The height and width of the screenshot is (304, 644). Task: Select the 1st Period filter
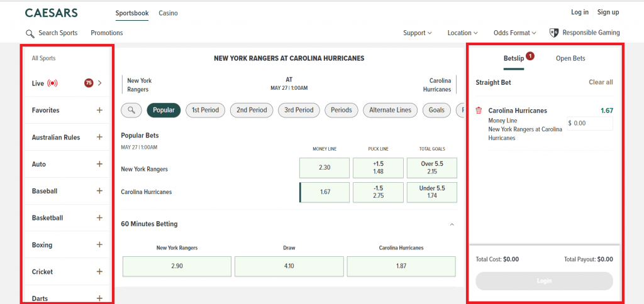click(206, 110)
